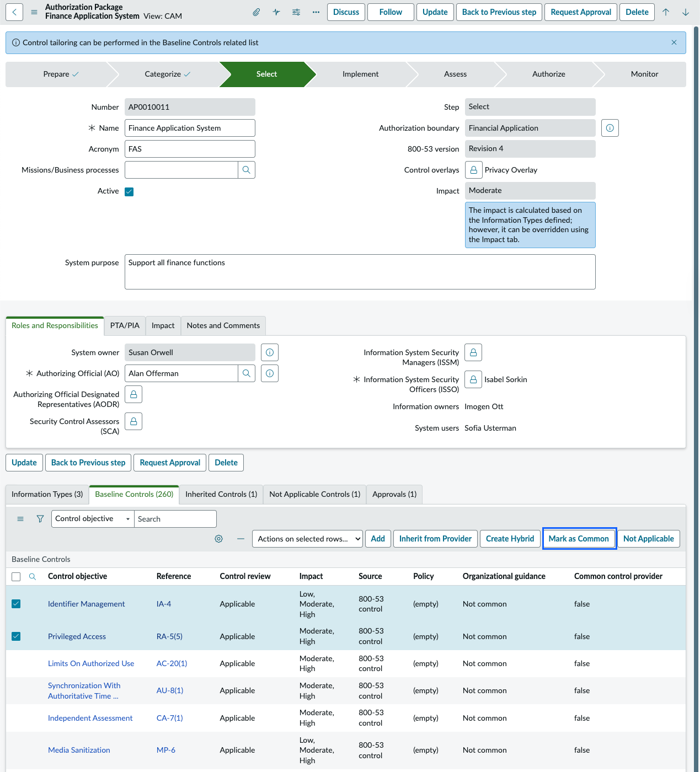Click the Implement step in progress bar

pyautogui.click(x=361, y=74)
